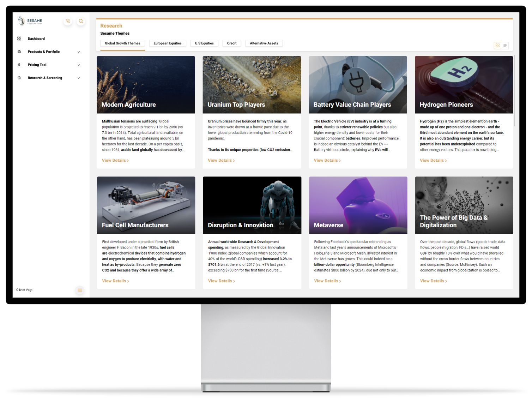Viewport: 532px width, 401px height.
Task: Click the Products & Portfolio briefcase icon
Action: tap(19, 52)
